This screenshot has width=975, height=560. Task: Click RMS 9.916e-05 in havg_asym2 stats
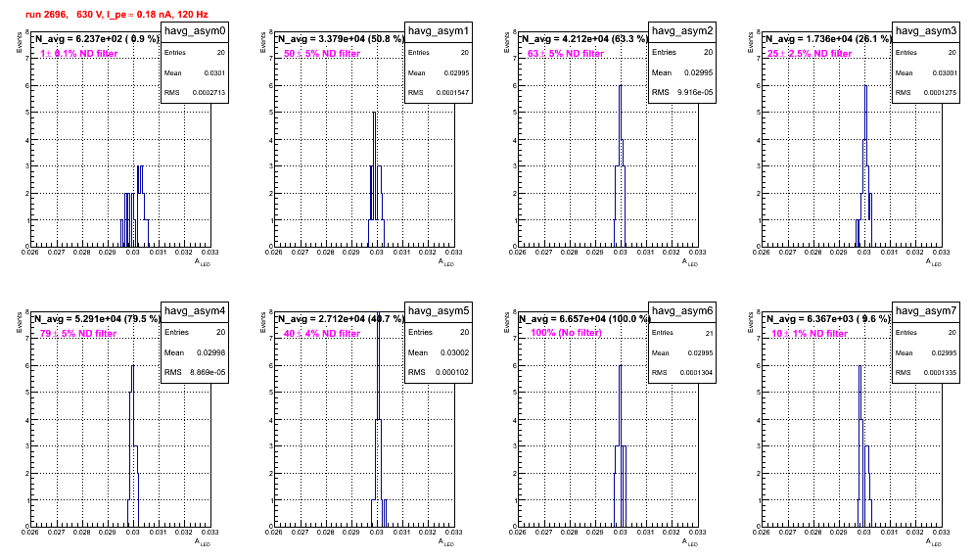pyautogui.click(x=682, y=92)
